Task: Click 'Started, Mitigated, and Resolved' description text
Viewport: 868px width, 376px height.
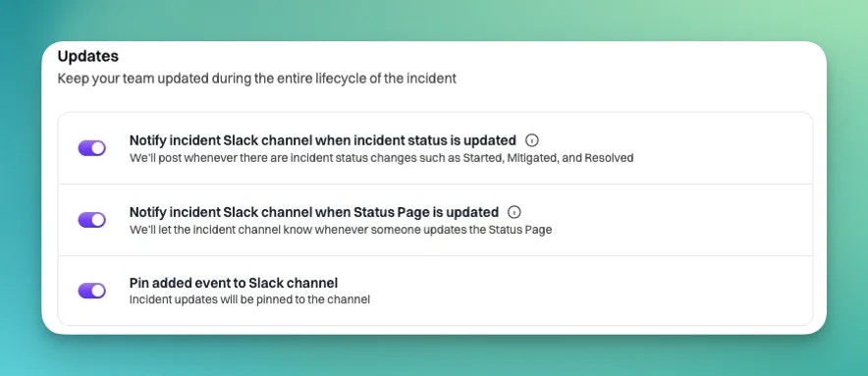Action: click(x=548, y=158)
